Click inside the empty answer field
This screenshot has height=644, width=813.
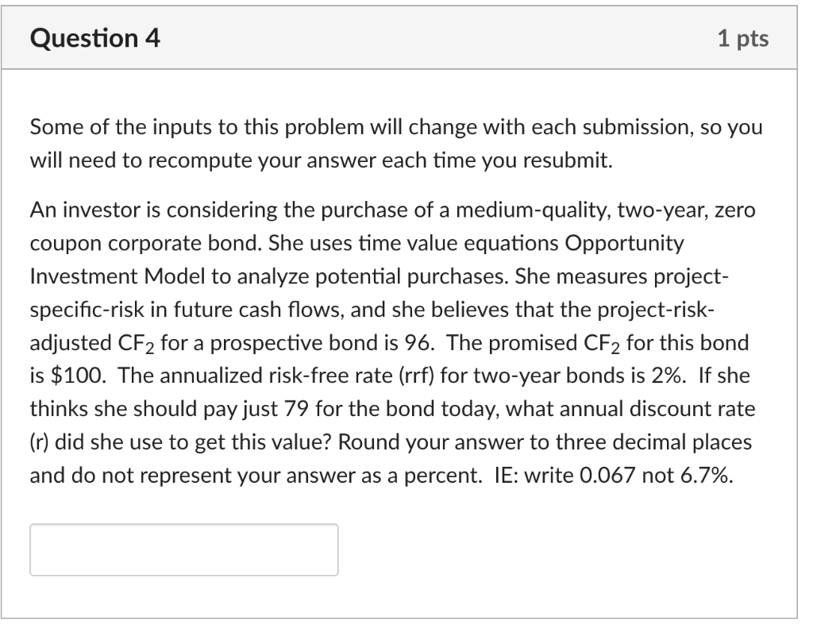pos(183,549)
